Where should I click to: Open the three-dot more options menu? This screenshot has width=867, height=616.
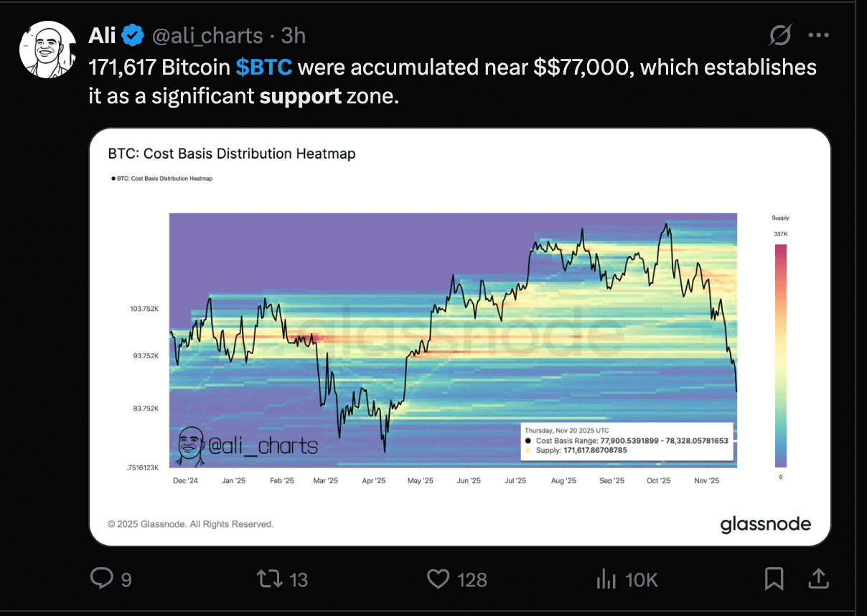click(819, 34)
